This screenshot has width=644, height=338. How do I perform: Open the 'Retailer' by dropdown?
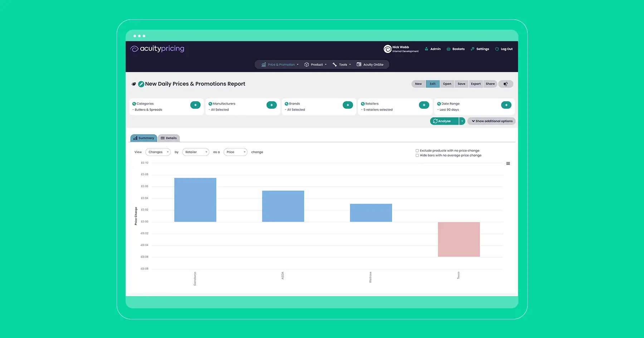tap(195, 152)
